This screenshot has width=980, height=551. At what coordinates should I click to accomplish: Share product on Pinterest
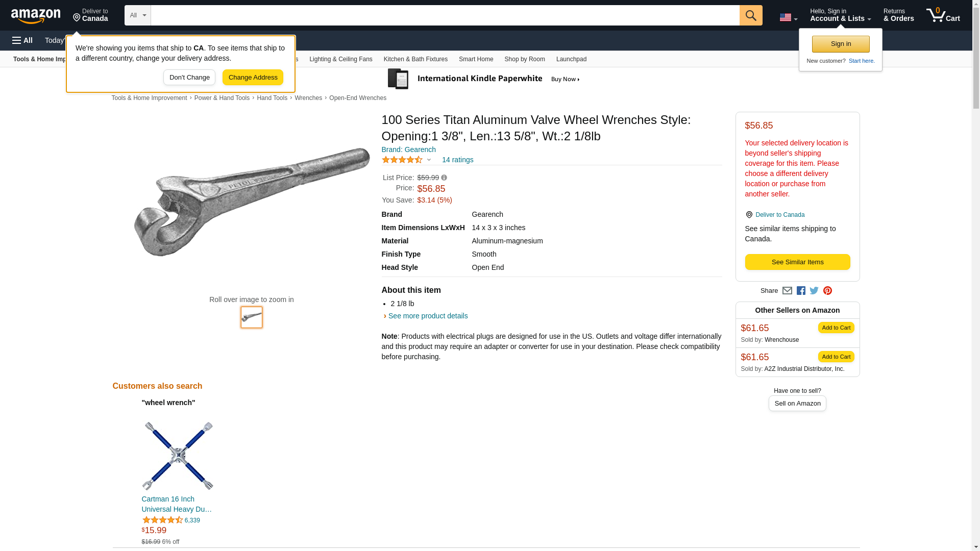[x=827, y=291]
